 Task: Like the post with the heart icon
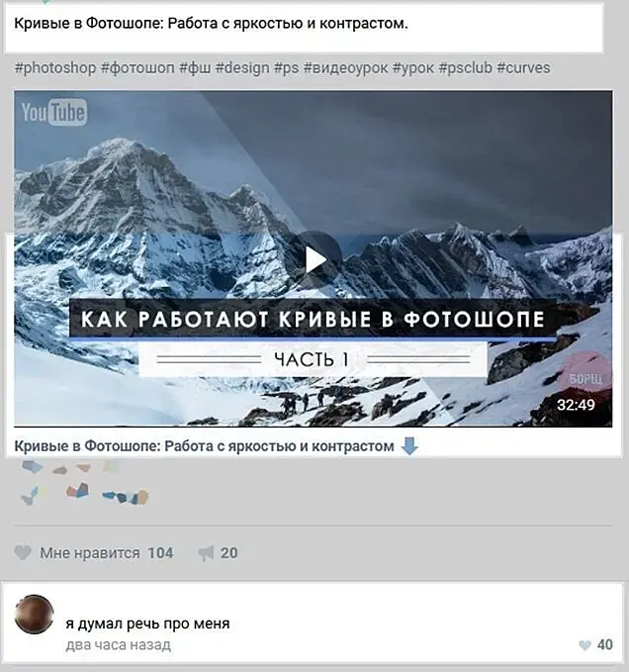(23, 553)
